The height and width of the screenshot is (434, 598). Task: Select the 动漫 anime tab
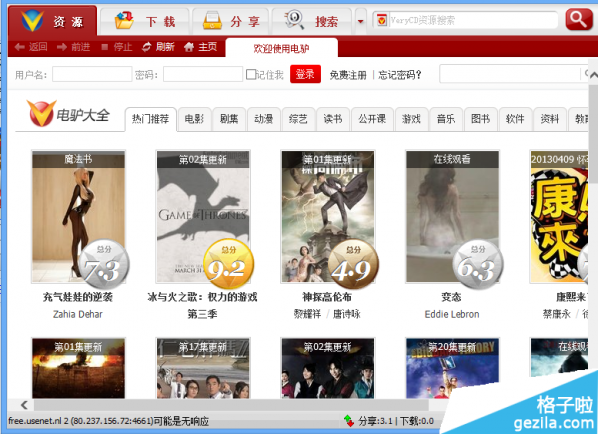point(264,119)
